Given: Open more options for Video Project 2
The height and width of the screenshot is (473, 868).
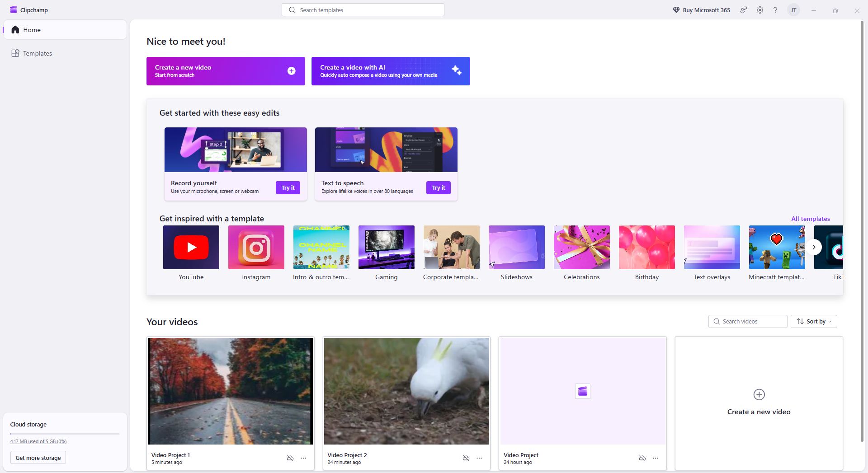Looking at the screenshot, I should [x=479, y=458].
